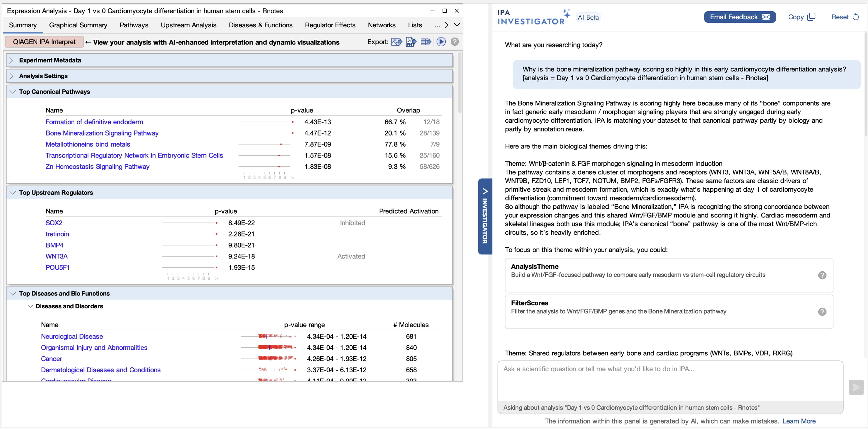Export the summary as an image
Screen dimensions: 868x430
[x=397, y=42]
